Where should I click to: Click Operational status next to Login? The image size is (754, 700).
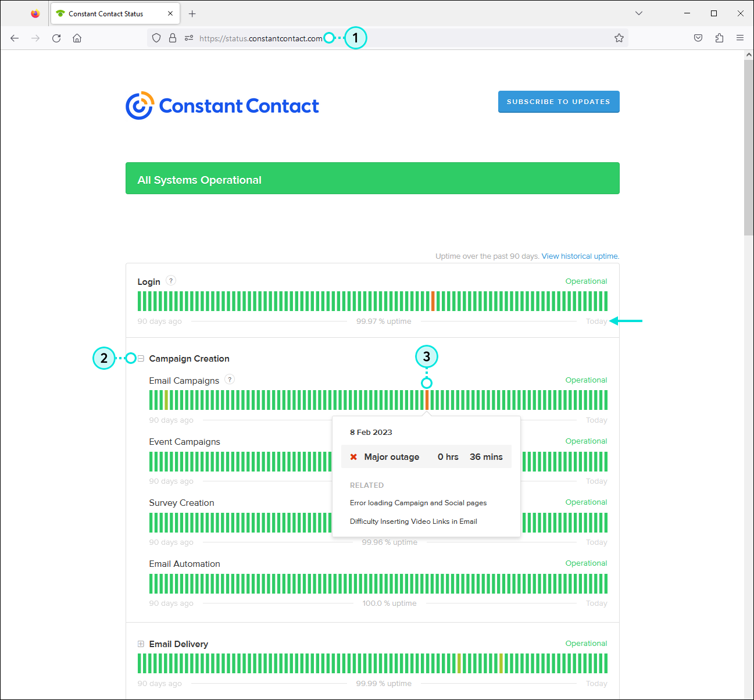coord(586,281)
